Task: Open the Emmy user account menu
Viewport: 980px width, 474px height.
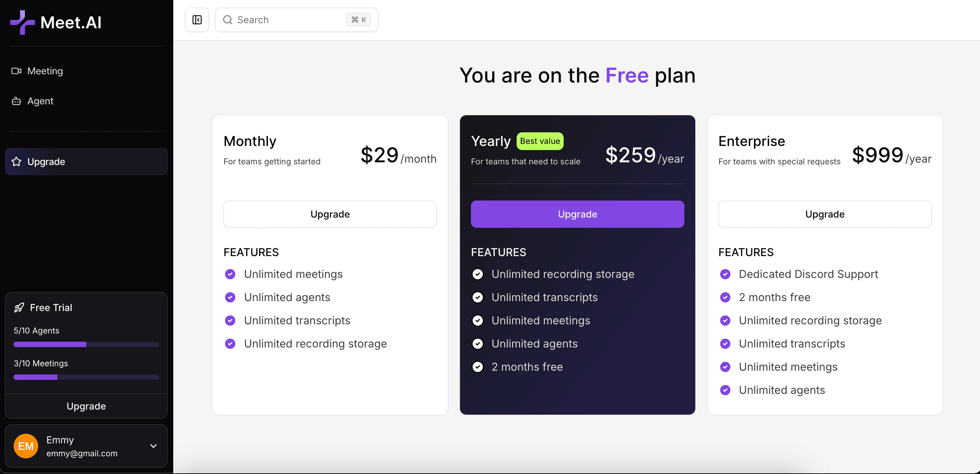Action: pyautogui.click(x=86, y=446)
